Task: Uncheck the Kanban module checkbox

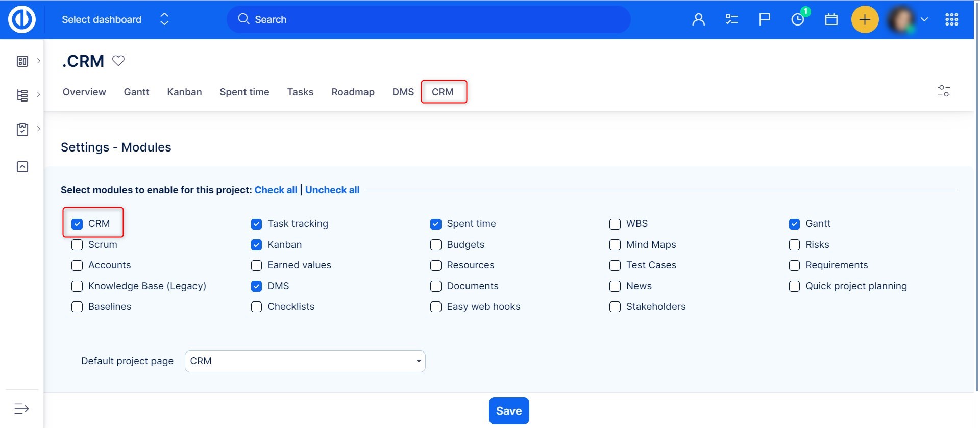Action: (x=257, y=245)
